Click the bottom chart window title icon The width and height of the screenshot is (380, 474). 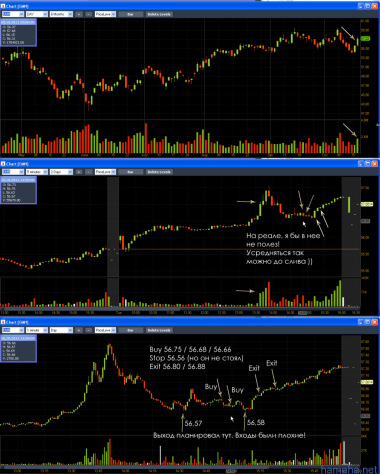tap(3, 322)
